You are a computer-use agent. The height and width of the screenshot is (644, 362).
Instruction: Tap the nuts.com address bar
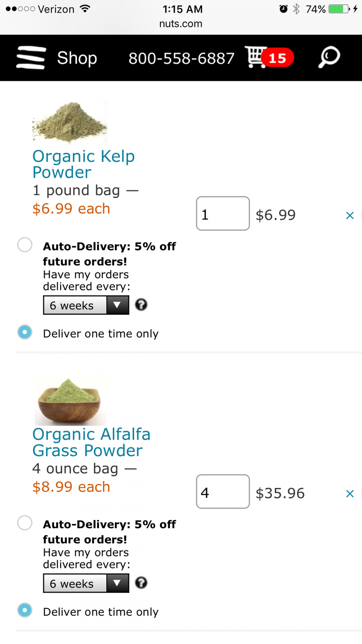[x=181, y=24]
